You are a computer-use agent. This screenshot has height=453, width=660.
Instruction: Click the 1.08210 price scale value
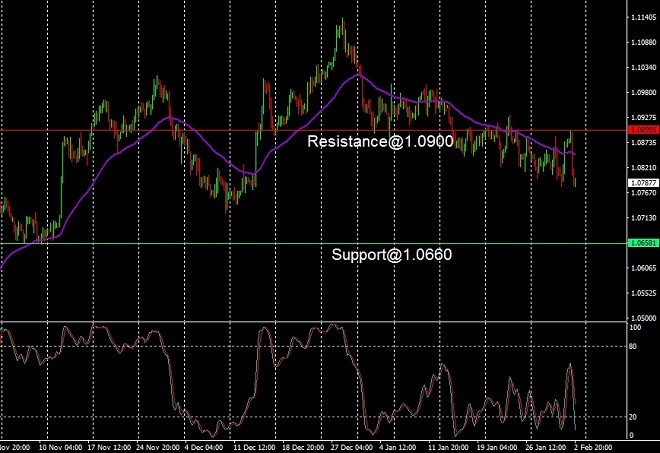[x=644, y=168]
